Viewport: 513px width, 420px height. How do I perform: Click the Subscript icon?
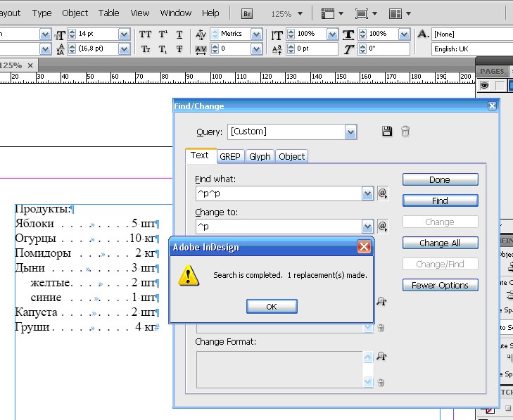point(163,49)
